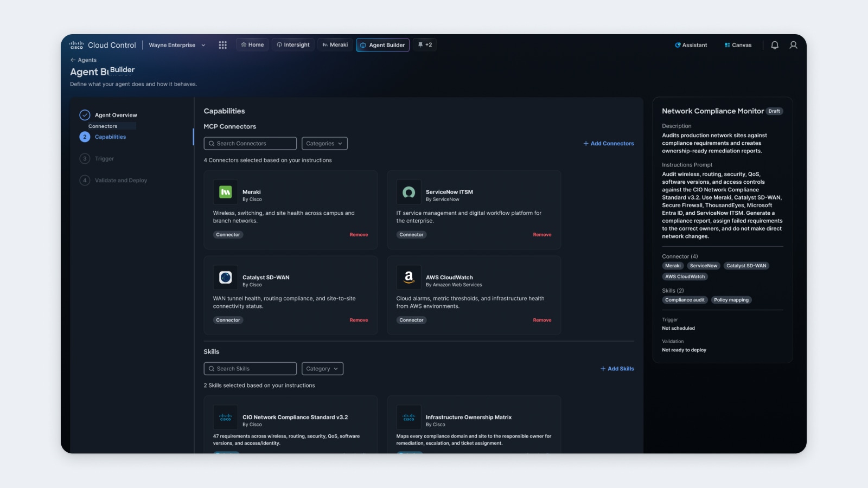Viewport: 868px width, 488px height.
Task: Click the back arrow beside Agents
Action: 73,60
